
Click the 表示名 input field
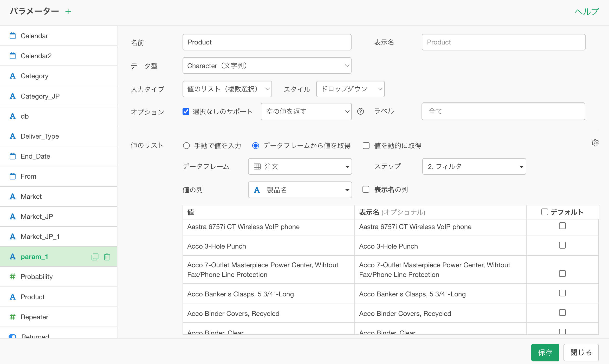click(503, 42)
